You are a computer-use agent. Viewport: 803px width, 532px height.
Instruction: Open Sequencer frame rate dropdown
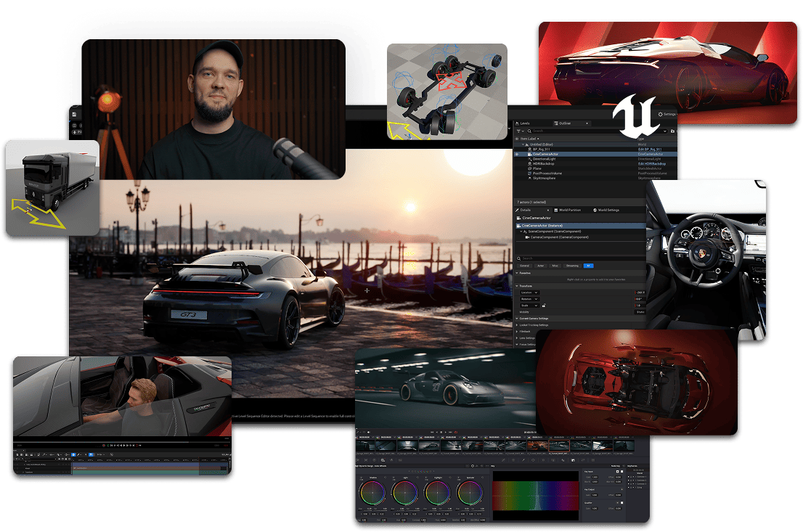(101, 454)
